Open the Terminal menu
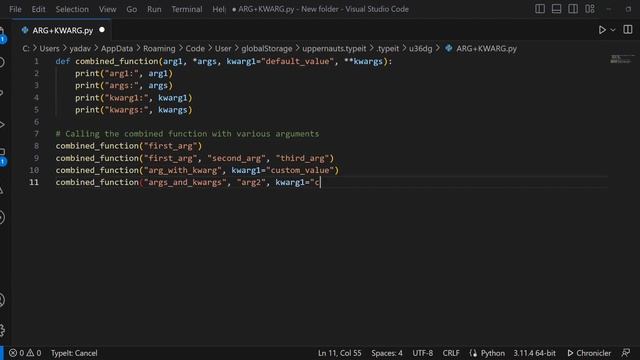This screenshot has height=360, width=640. coord(187,9)
